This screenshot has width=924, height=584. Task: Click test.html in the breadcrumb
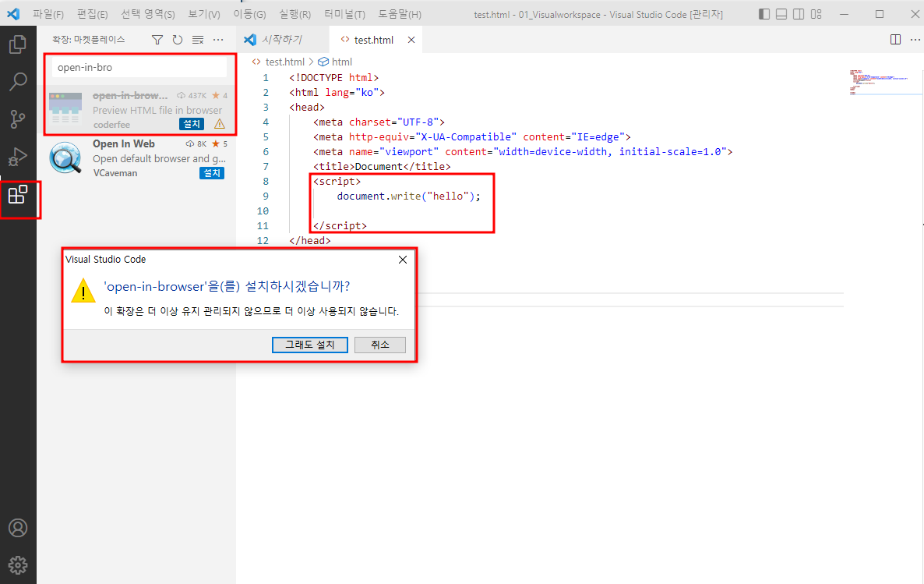285,62
